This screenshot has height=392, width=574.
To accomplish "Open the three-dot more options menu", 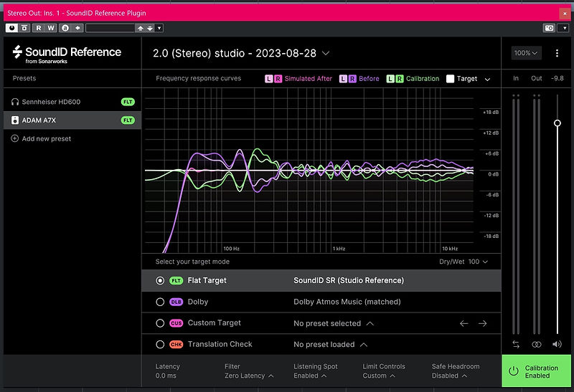I will click(x=557, y=53).
